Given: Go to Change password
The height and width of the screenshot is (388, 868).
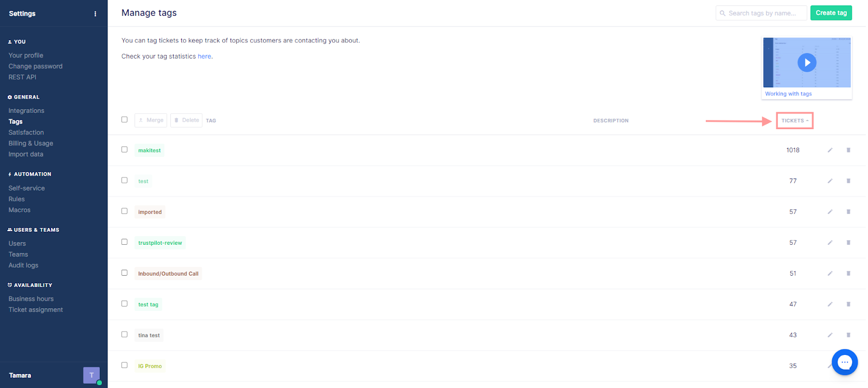Looking at the screenshot, I should [35, 66].
